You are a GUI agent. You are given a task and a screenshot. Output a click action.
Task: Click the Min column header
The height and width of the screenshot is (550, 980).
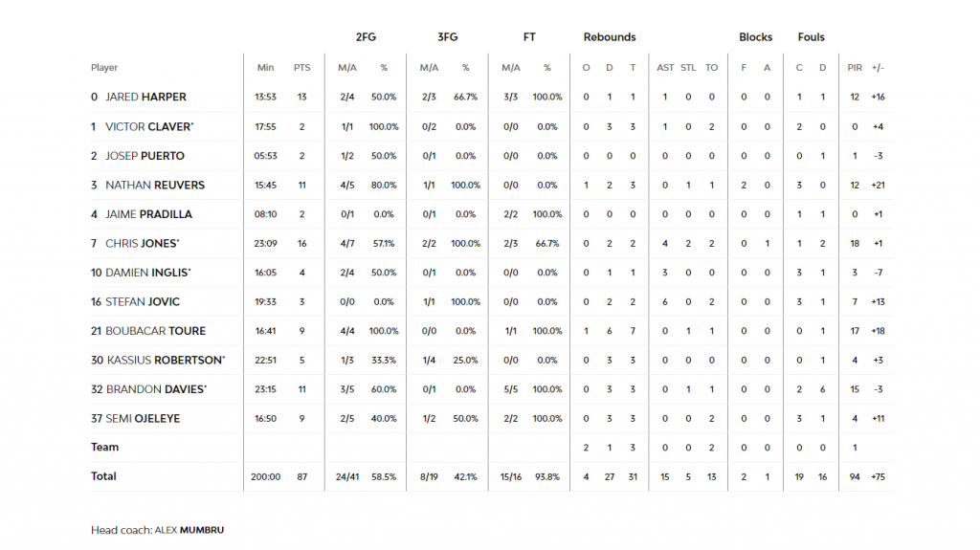[x=265, y=68]
